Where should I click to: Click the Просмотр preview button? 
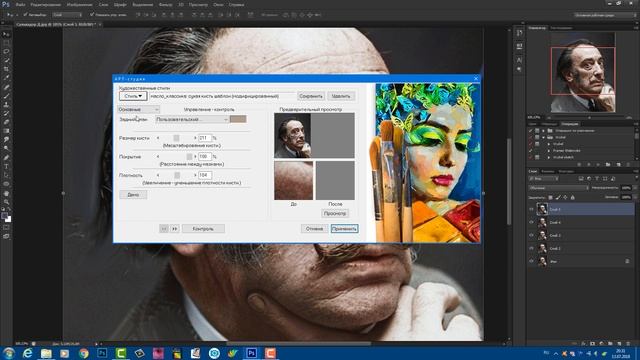click(335, 213)
